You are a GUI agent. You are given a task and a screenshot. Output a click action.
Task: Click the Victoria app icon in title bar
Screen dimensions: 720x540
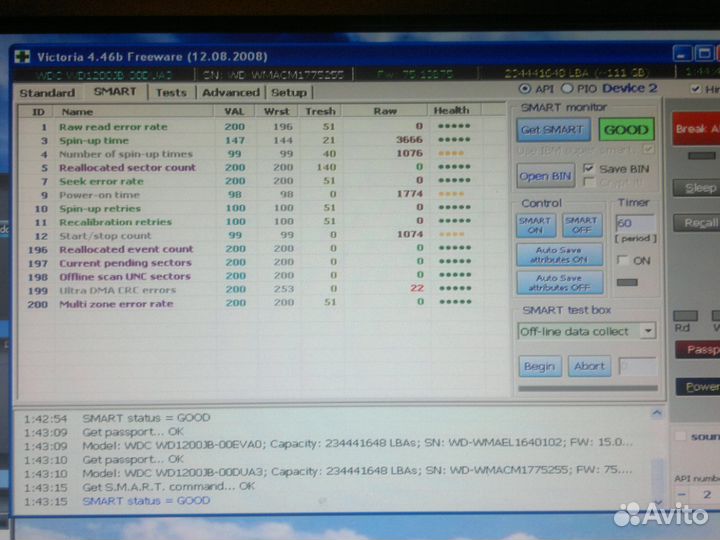tap(22, 56)
